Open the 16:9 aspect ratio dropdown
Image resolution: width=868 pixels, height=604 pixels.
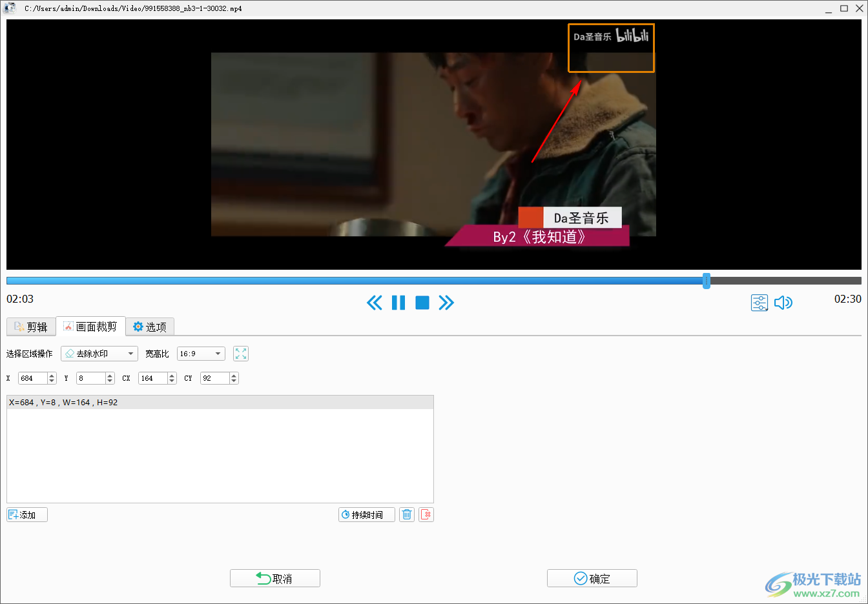click(x=201, y=354)
